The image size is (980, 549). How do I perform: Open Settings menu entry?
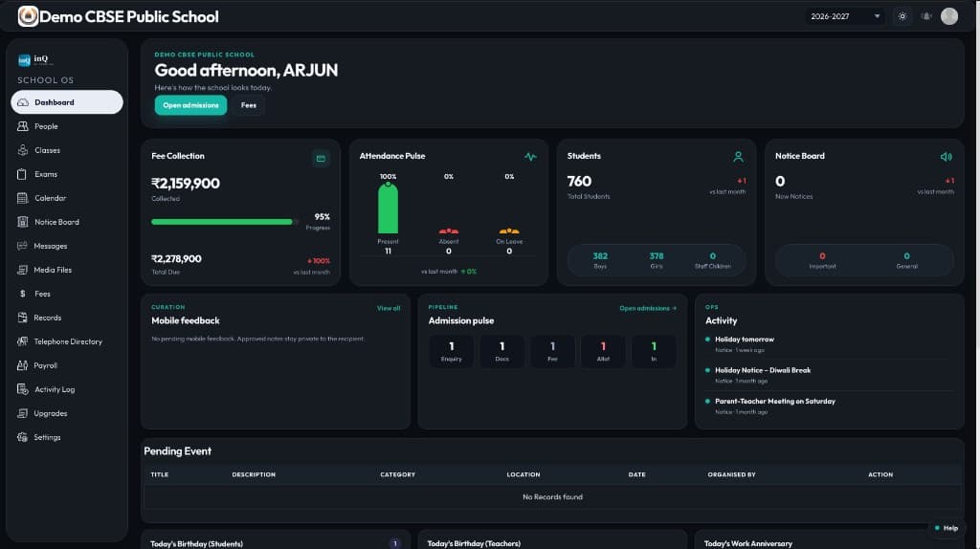click(x=67, y=437)
